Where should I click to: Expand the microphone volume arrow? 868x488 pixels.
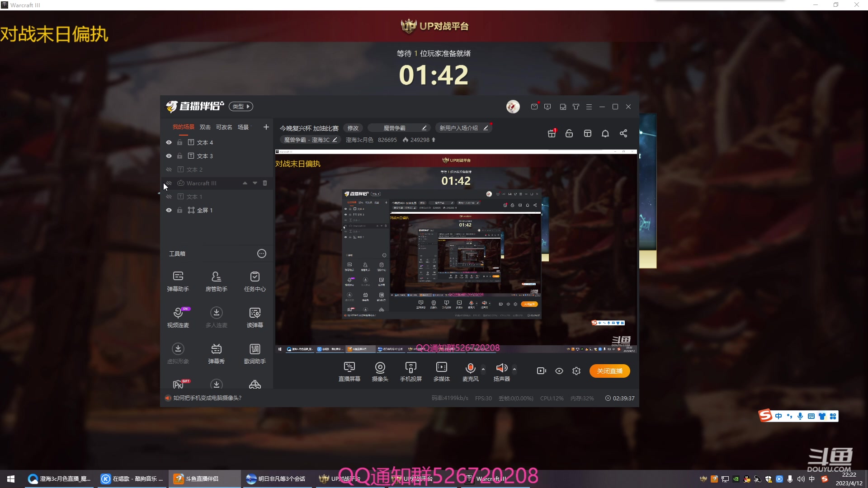point(483,369)
